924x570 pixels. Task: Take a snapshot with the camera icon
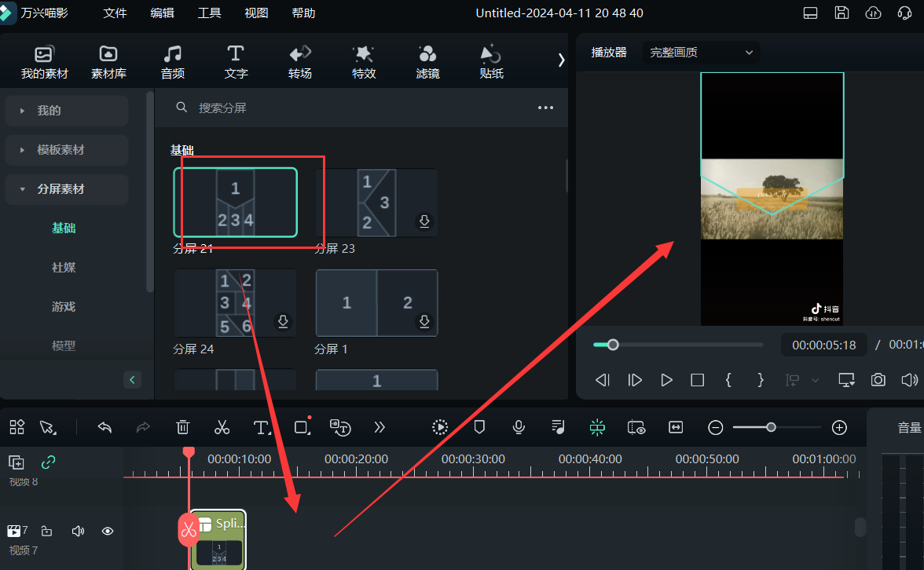(x=878, y=380)
